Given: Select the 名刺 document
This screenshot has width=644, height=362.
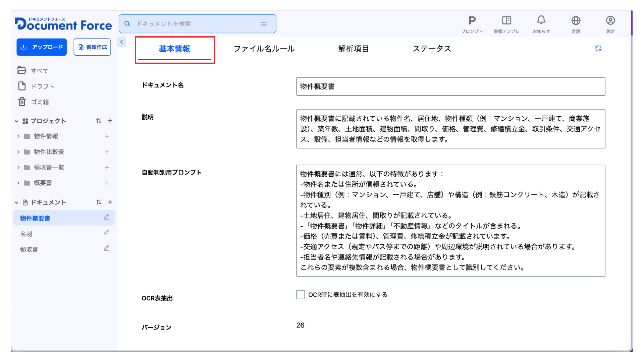Looking at the screenshot, I should coord(26,234).
